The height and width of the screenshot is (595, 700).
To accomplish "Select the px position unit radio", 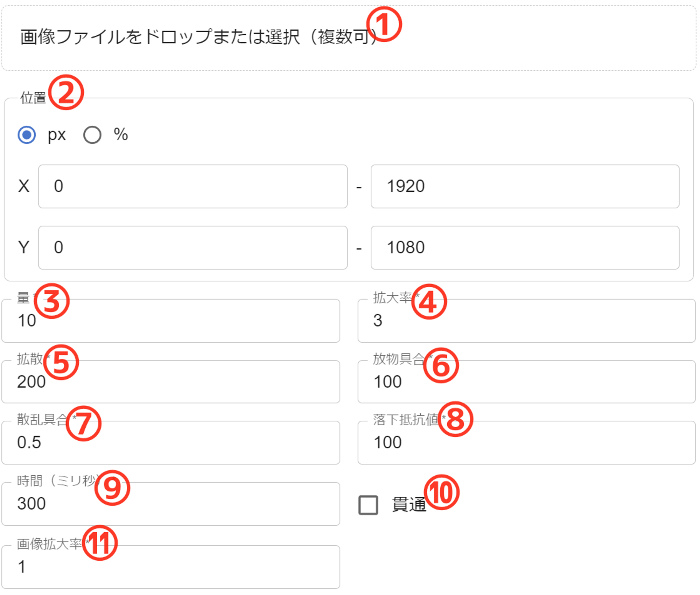I will click(27, 135).
